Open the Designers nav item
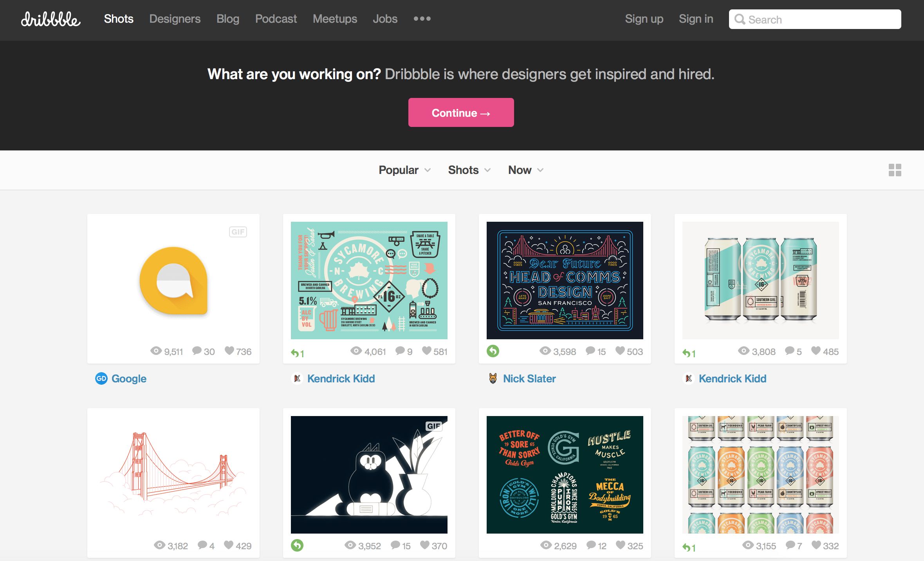This screenshot has width=924, height=561. [x=175, y=19]
